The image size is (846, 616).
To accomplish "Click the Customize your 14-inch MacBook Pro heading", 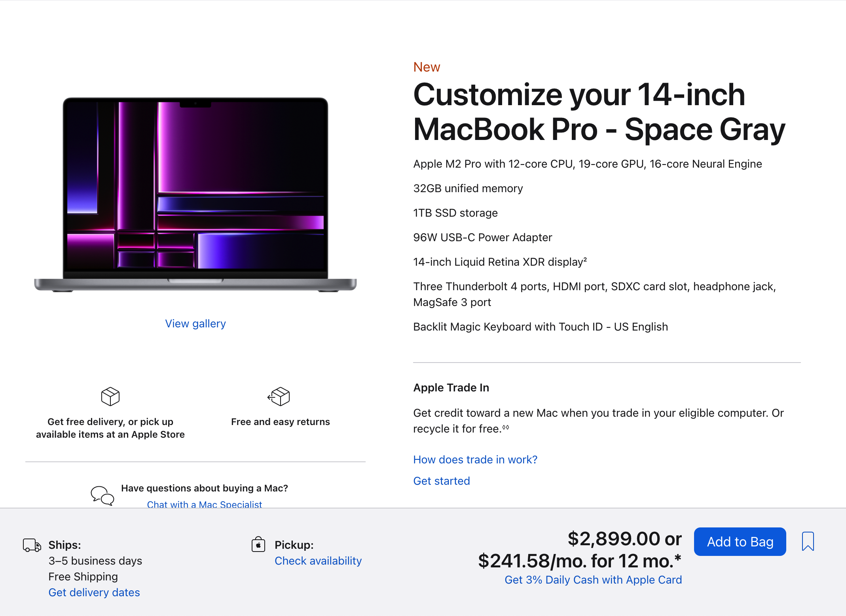I will 599,112.
